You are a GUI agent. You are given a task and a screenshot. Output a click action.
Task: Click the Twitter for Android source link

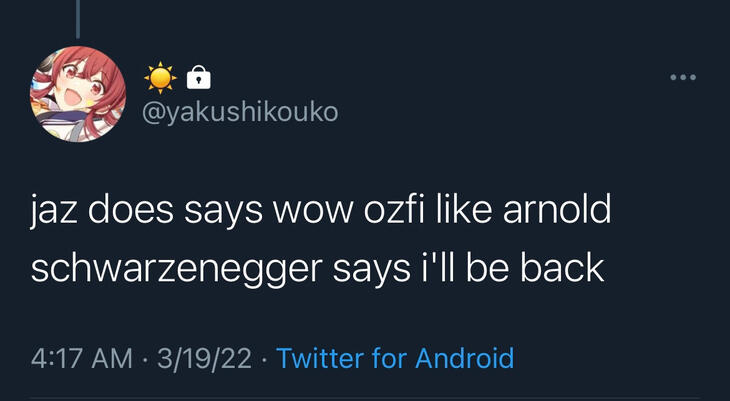(394, 358)
